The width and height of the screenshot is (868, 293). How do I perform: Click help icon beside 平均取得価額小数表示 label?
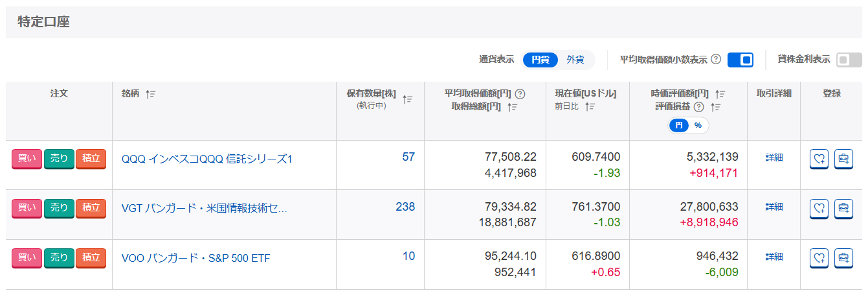[716, 60]
